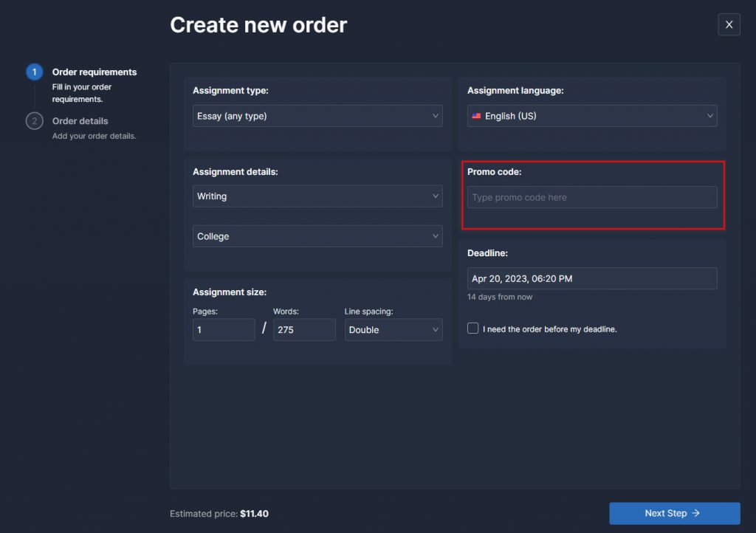Click the '14 days from now' note
This screenshot has width=756, height=533.
point(500,298)
